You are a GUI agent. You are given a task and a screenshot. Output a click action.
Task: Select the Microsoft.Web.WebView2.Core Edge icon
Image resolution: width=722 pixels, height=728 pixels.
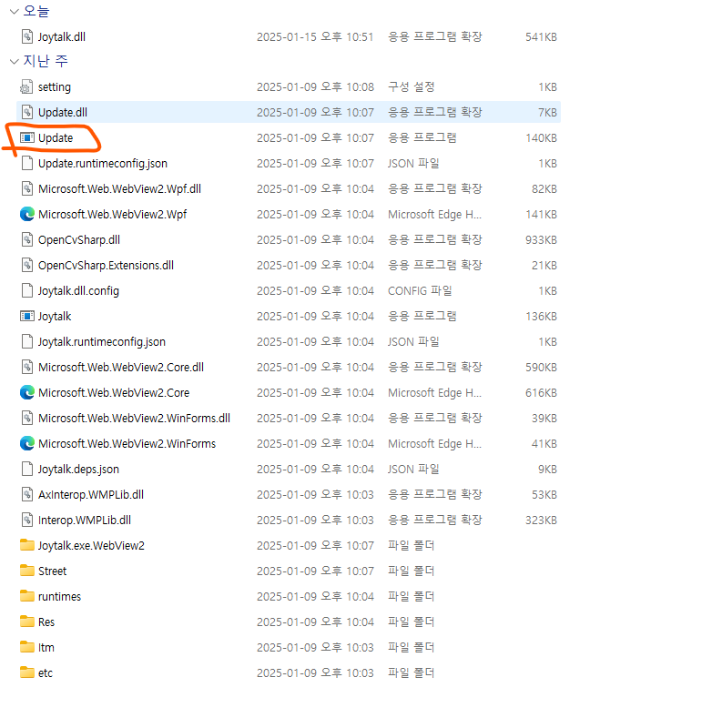point(27,393)
